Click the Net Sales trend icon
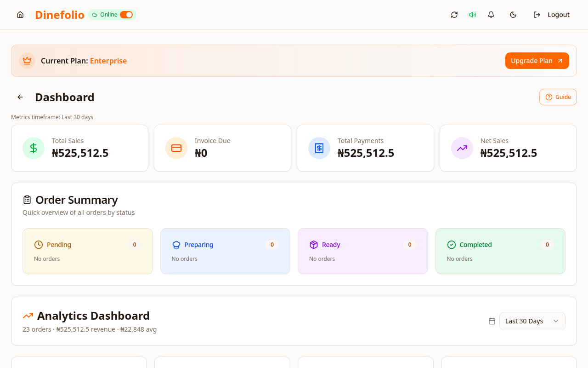Viewport: 588px width, 368px height. pyautogui.click(x=462, y=148)
